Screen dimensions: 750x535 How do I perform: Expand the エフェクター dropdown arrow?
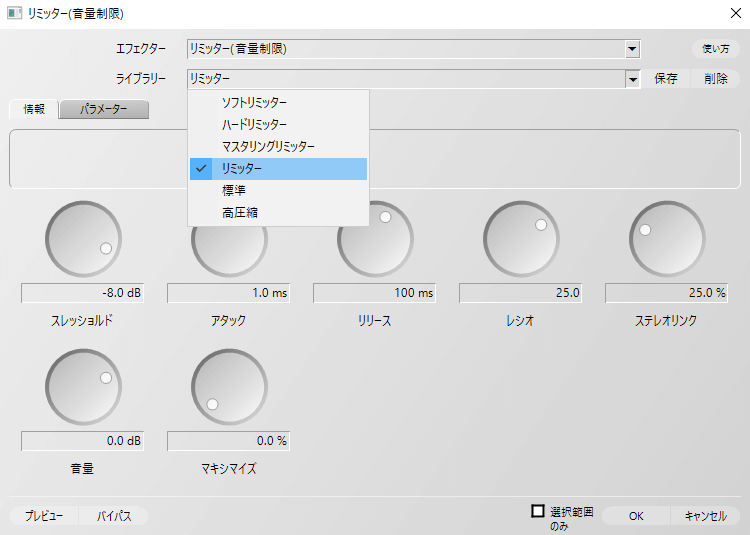[632, 48]
